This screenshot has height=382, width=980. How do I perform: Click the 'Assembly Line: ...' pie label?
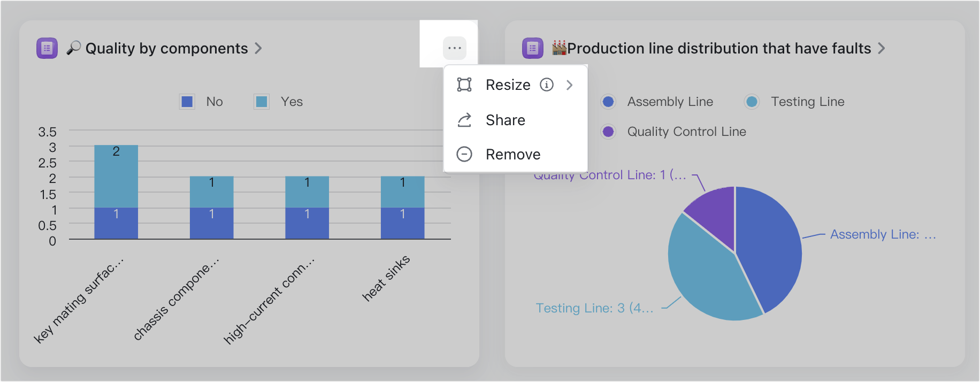(x=883, y=234)
